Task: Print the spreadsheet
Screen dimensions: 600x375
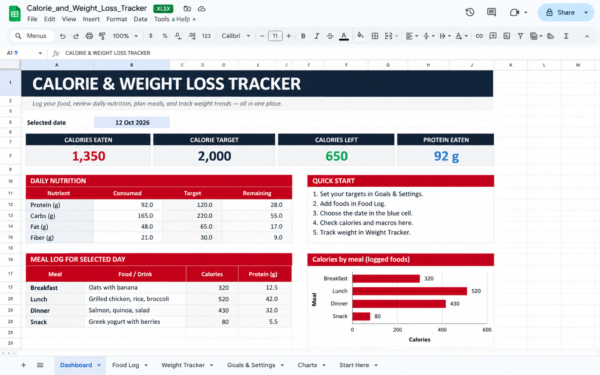Action: (89, 36)
